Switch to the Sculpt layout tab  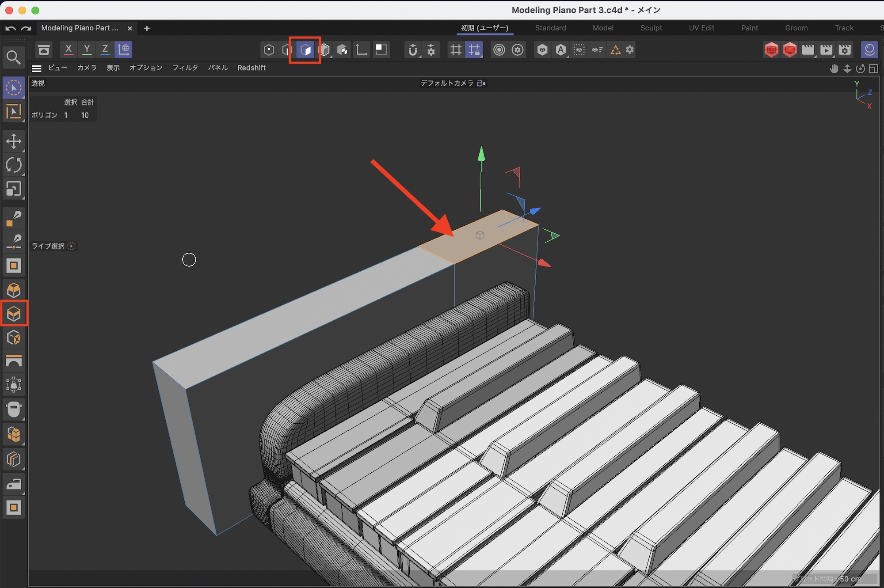tap(651, 28)
